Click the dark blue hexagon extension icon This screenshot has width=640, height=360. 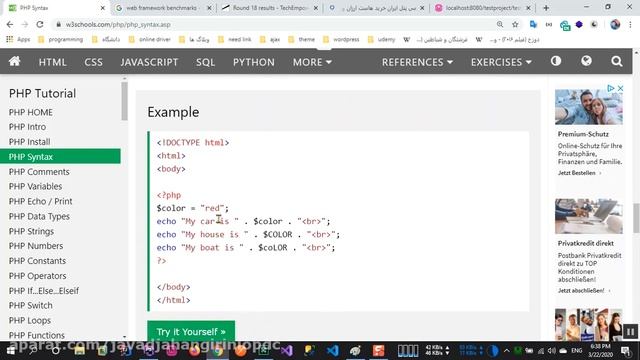pos(579,24)
